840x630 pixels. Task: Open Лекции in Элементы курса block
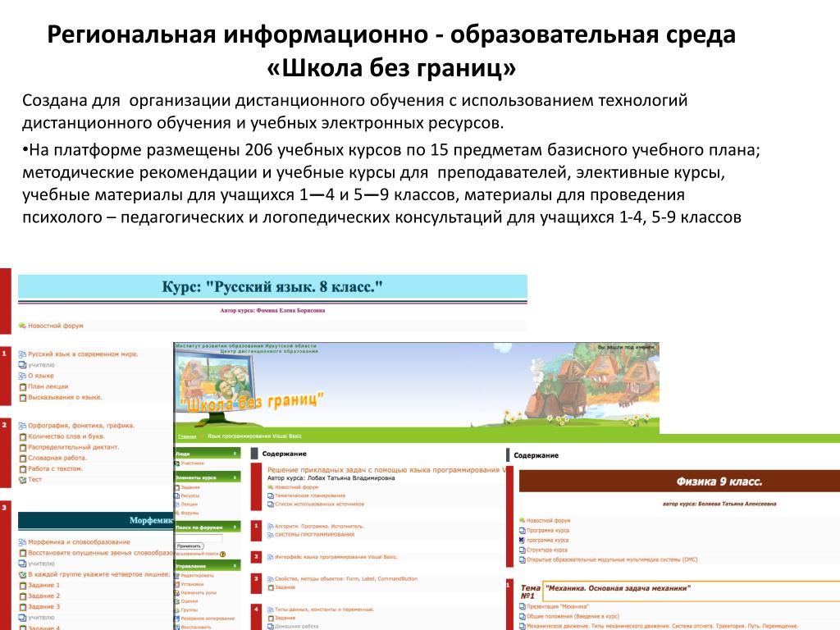189,504
